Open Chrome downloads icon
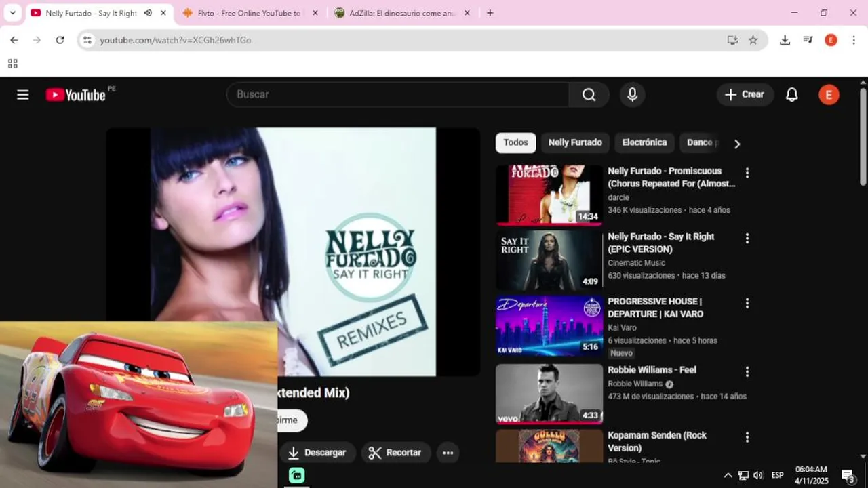Screen dimensions: 868x488 tap(785, 40)
